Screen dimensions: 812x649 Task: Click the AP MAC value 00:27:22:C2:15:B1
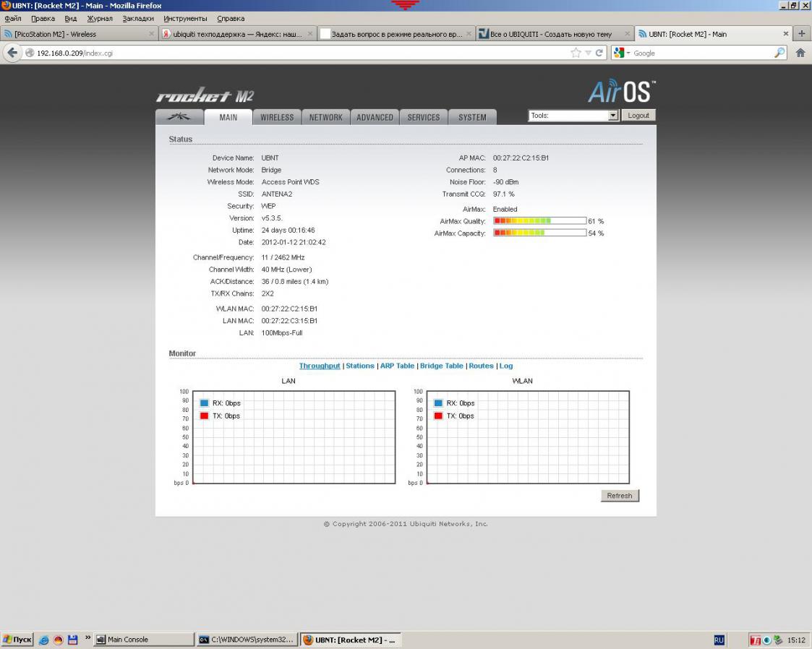pyautogui.click(x=521, y=158)
